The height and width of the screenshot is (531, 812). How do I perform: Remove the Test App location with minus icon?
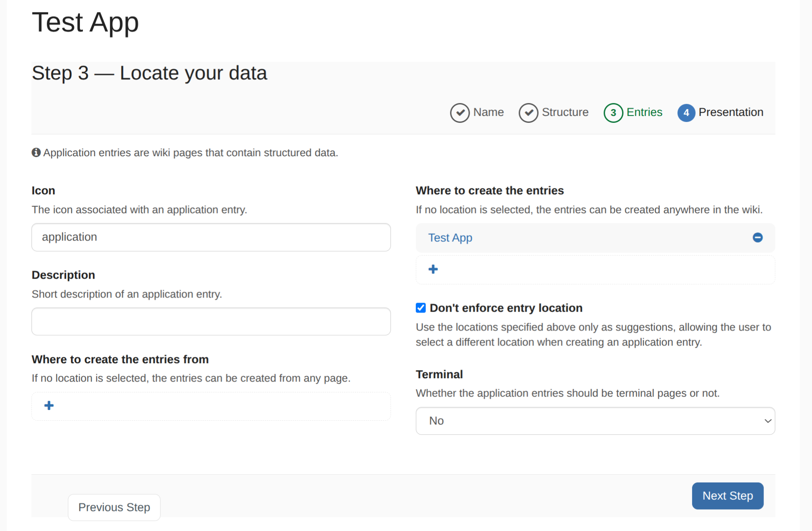pos(757,237)
